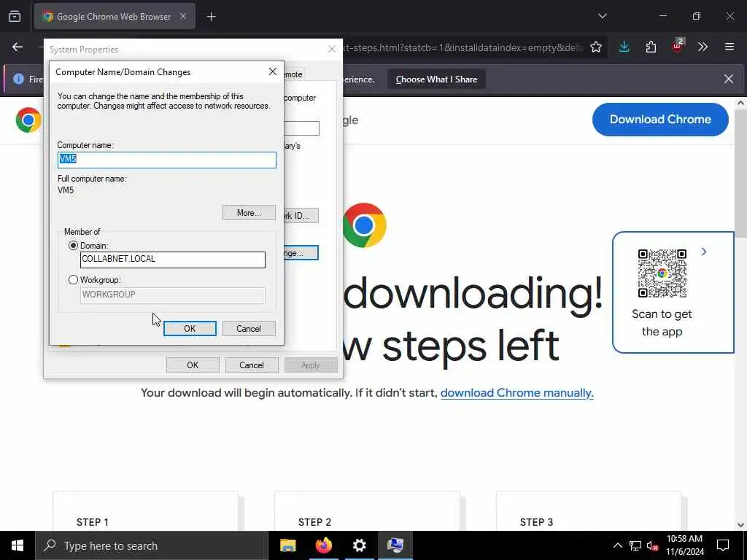Viewport: 747px width, 560px height.
Task: Click the network tray icon
Action: tap(635, 545)
